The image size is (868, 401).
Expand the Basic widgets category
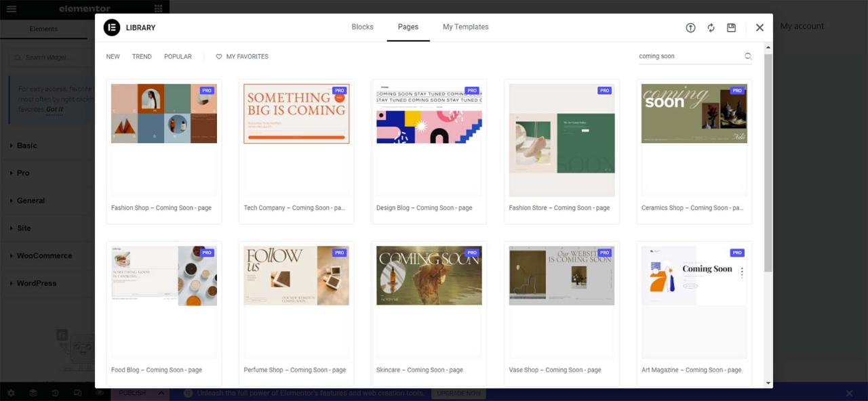(x=26, y=146)
